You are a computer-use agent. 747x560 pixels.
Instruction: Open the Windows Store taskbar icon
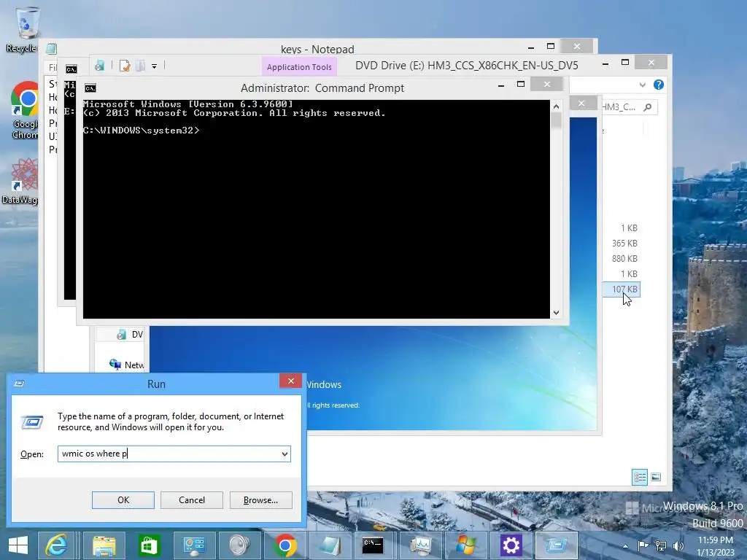pos(149,545)
